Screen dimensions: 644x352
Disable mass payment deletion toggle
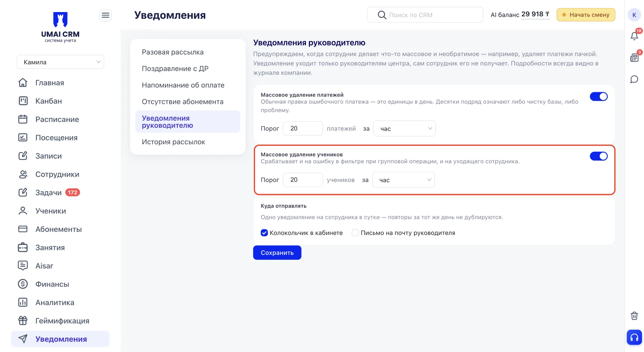point(599,97)
